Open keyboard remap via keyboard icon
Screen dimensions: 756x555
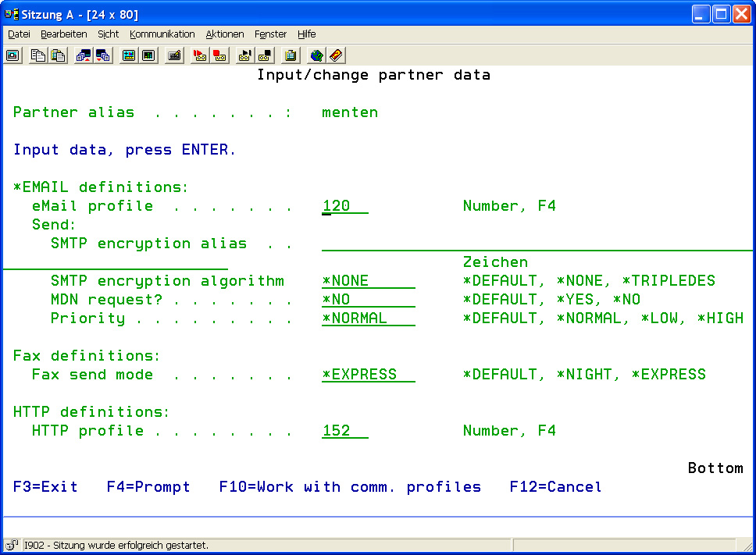(174, 55)
